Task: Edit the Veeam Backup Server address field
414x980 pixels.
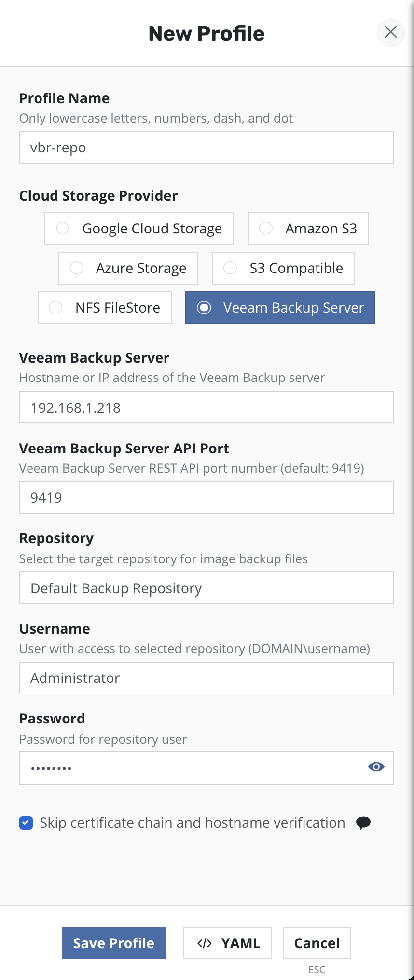Action: (x=206, y=408)
